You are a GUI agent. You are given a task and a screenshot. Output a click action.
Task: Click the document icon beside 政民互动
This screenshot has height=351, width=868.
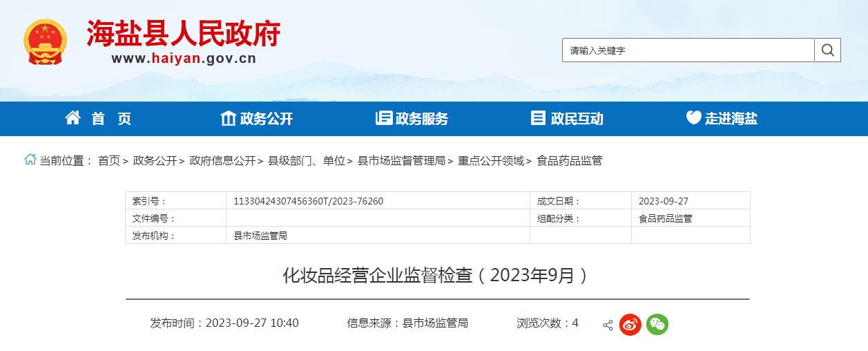tap(538, 118)
